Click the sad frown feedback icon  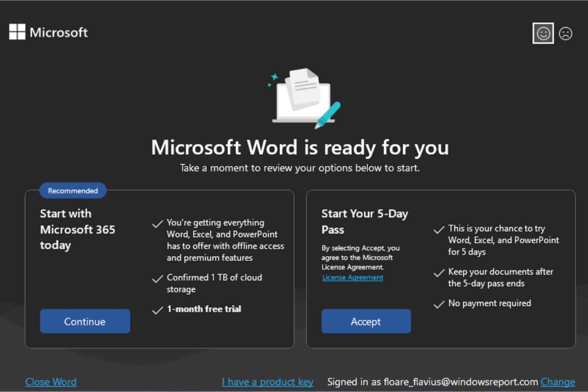tap(565, 33)
